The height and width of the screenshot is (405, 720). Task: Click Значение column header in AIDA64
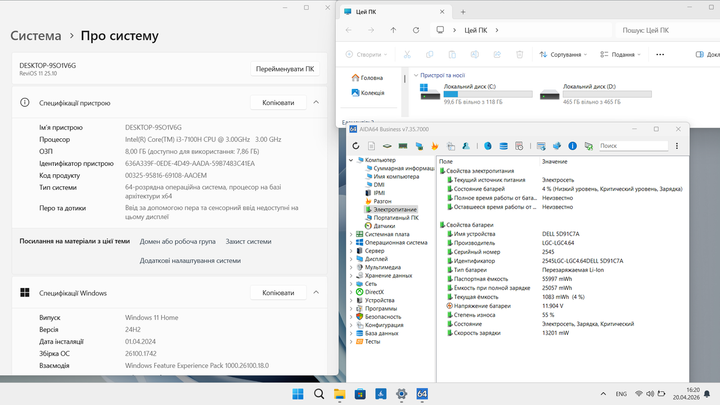[x=555, y=162]
